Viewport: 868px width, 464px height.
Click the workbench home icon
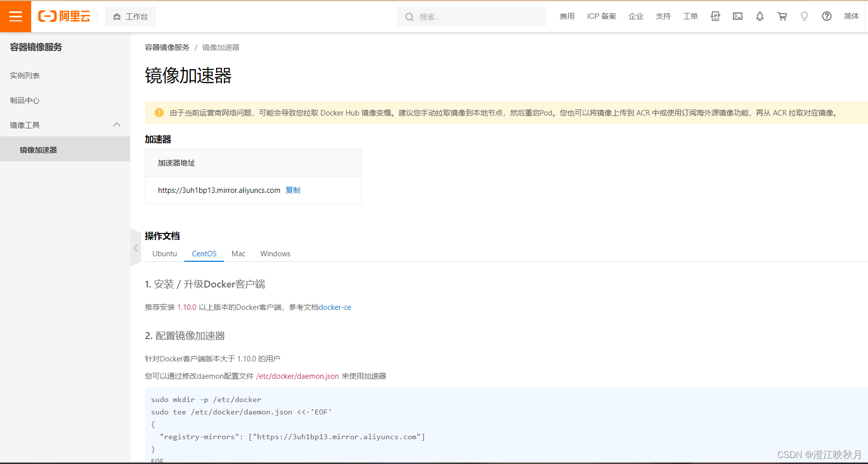(x=117, y=17)
